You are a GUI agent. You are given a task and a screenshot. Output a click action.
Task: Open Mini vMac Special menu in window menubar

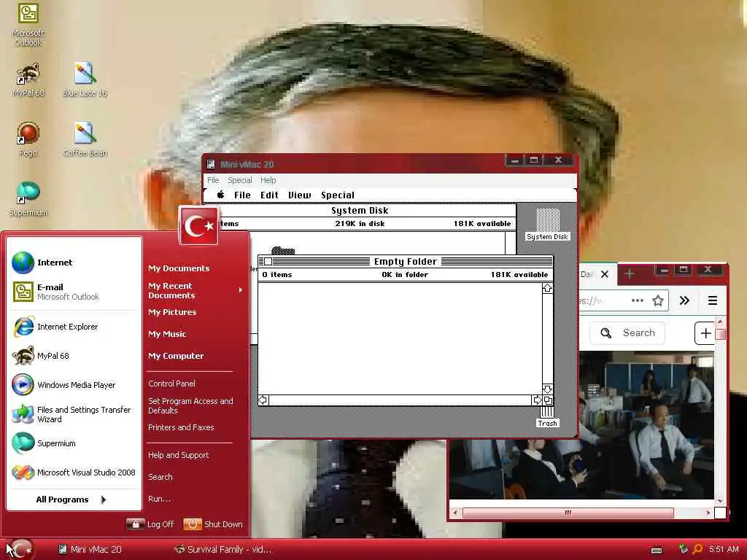pos(239,180)
